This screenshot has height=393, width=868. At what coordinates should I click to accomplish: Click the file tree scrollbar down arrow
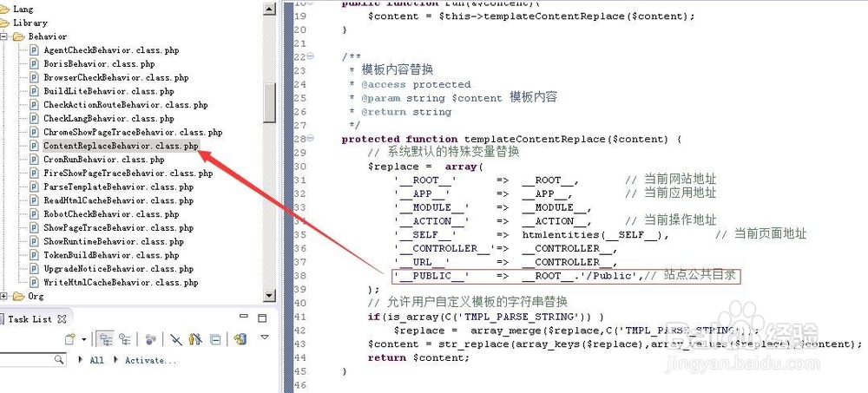pos(270,296)
